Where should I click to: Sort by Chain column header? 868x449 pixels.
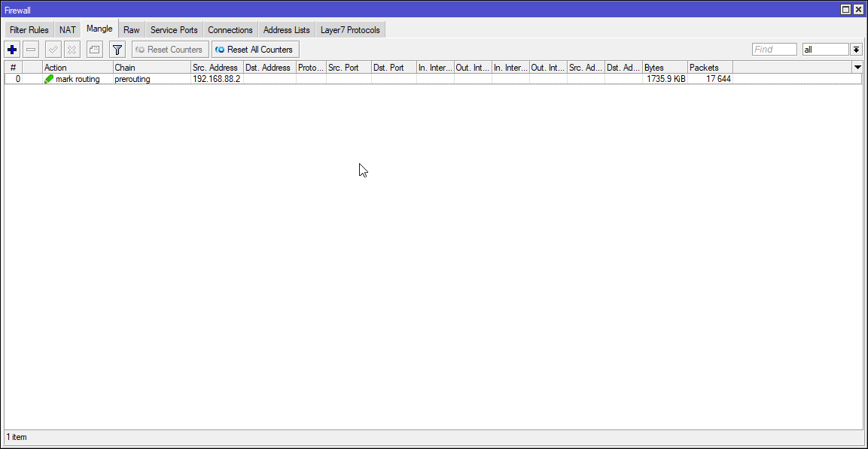151,68
